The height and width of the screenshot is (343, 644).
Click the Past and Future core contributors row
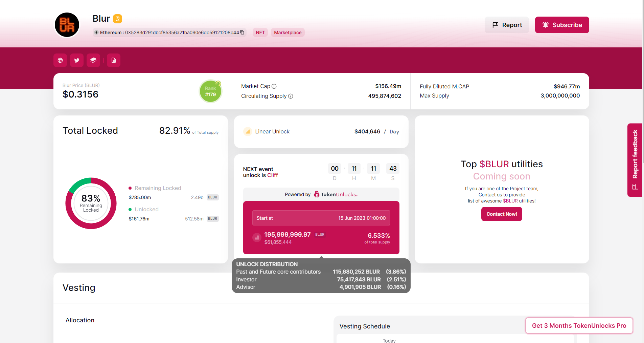coord(321,272)
